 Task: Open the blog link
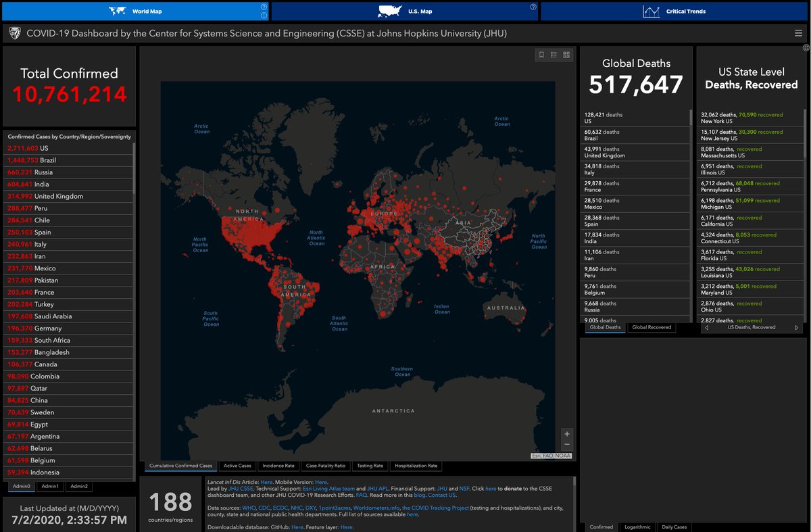[420, 495]
